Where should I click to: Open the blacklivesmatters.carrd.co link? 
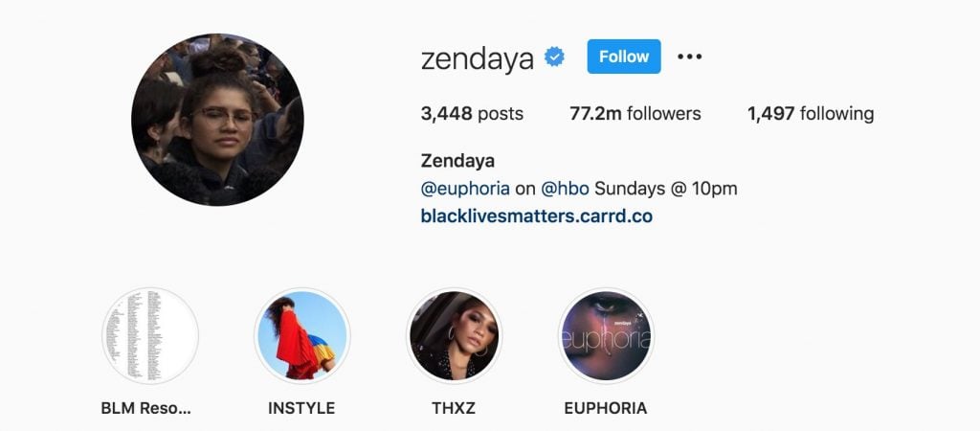[x=537, y=216]
